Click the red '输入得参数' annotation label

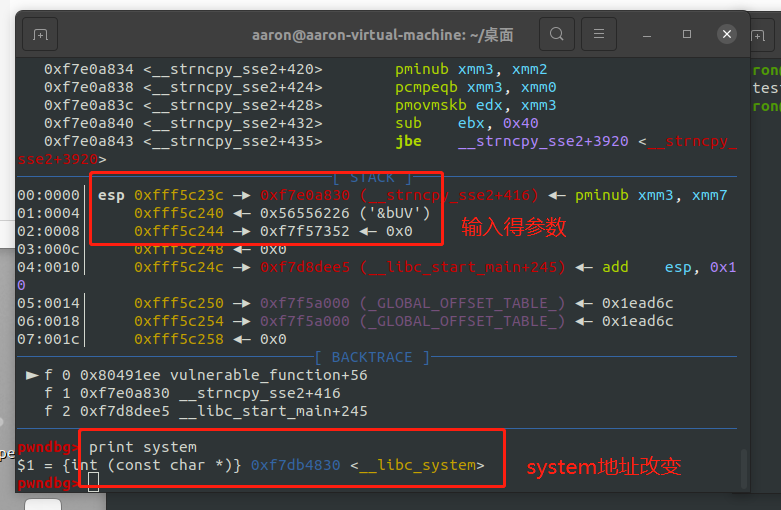click(513, 228)
